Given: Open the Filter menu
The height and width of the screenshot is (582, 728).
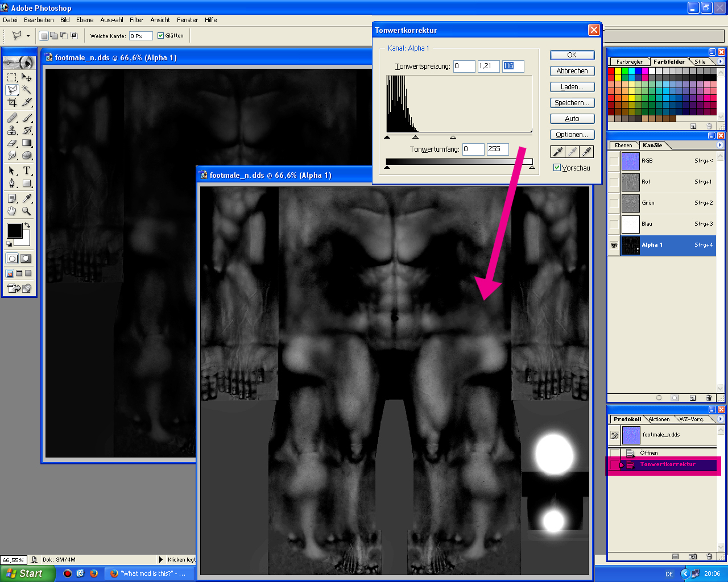Looking at the screenshot, I should pyautogui.click(x=136, y=20).
